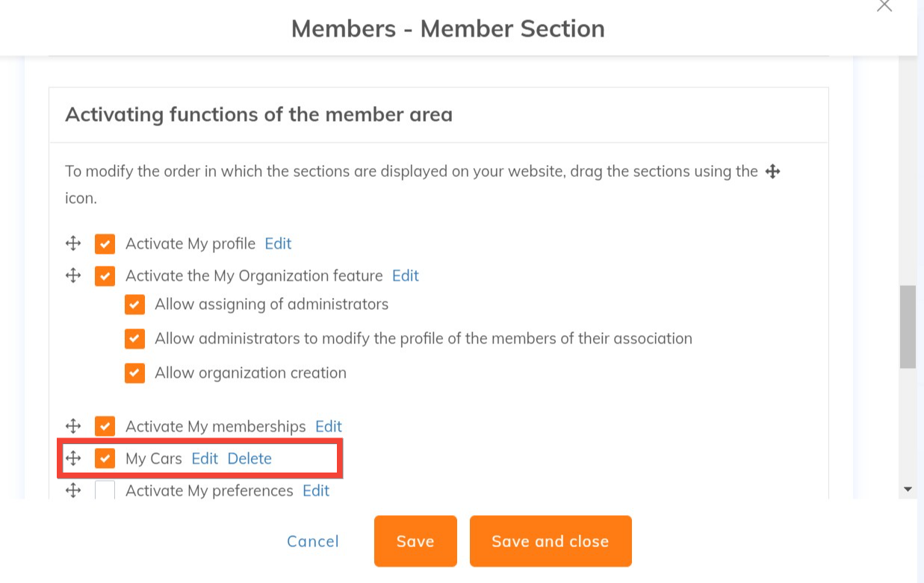Enable the Activate My preferences checkbox
This screenshot has height=583, width=924.
coord(105,490)
